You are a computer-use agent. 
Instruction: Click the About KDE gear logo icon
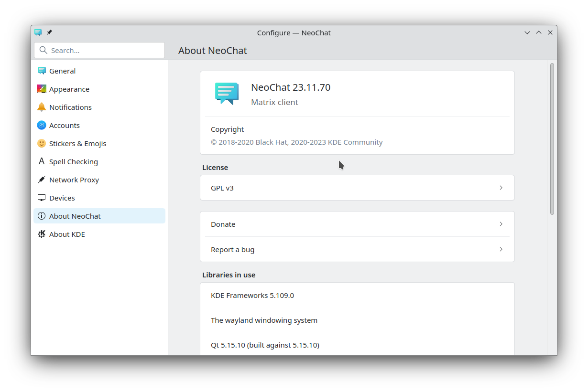pyautogui.click(x=42, y=234)
